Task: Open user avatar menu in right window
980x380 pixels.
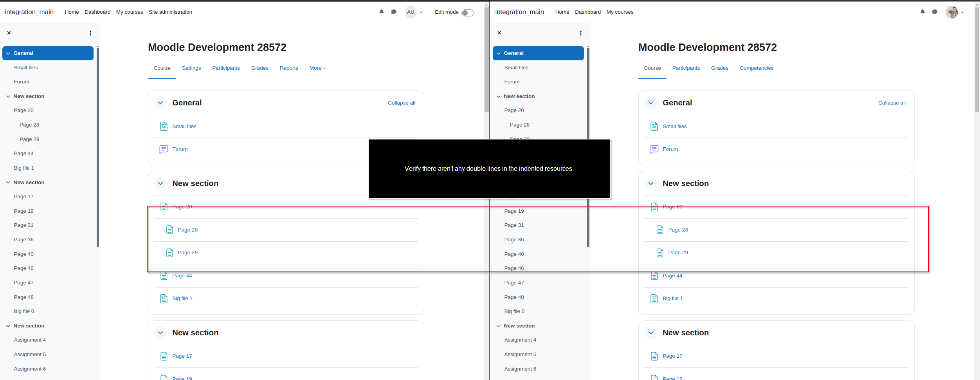Action: click(955, 12)
